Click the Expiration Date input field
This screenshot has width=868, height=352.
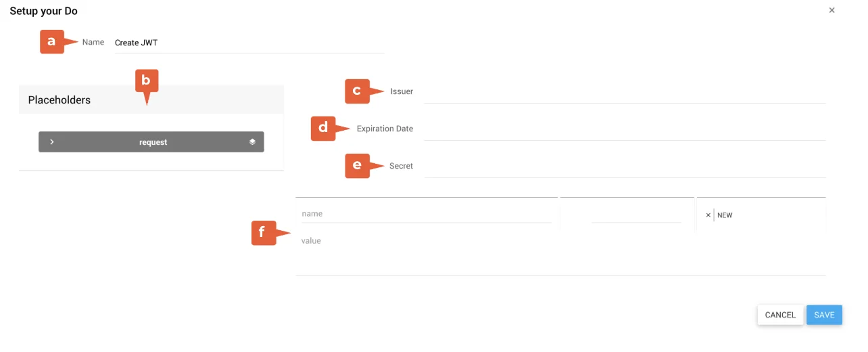click(x=624, y=130)
